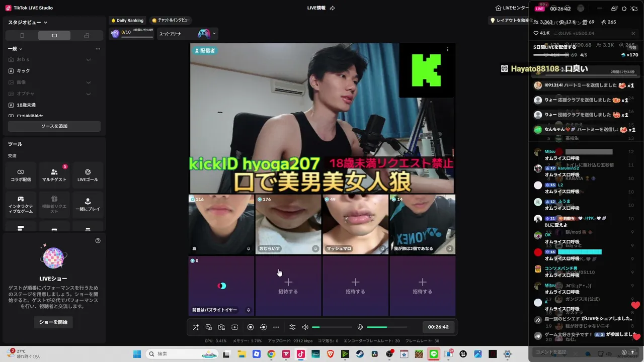Open the scene more-options menu
Screen dimensions: 644x362
click(98, 49)
